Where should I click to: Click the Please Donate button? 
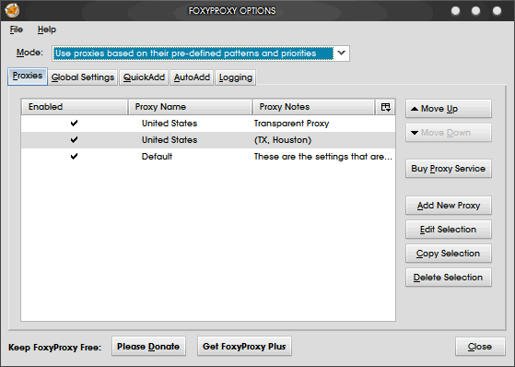coord(148,347)
